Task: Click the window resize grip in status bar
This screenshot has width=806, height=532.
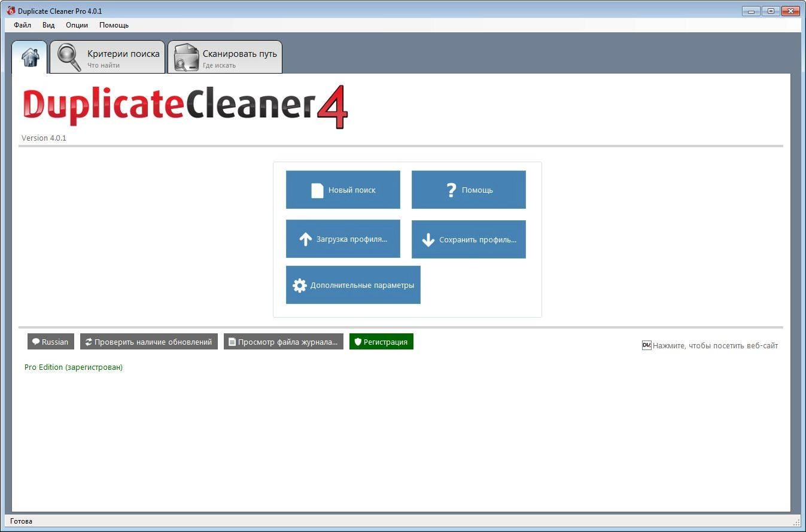Action: pyautogui.click(x=796, y=522)
